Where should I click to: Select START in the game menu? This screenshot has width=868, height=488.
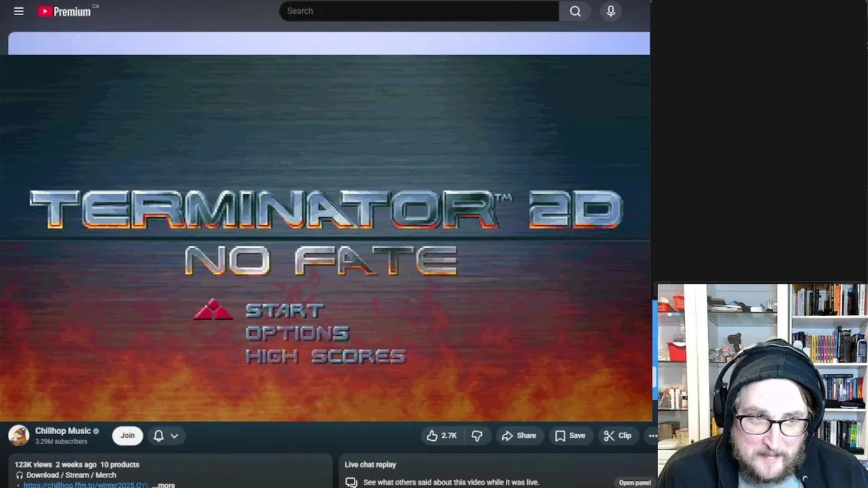(x=285, y=310)
